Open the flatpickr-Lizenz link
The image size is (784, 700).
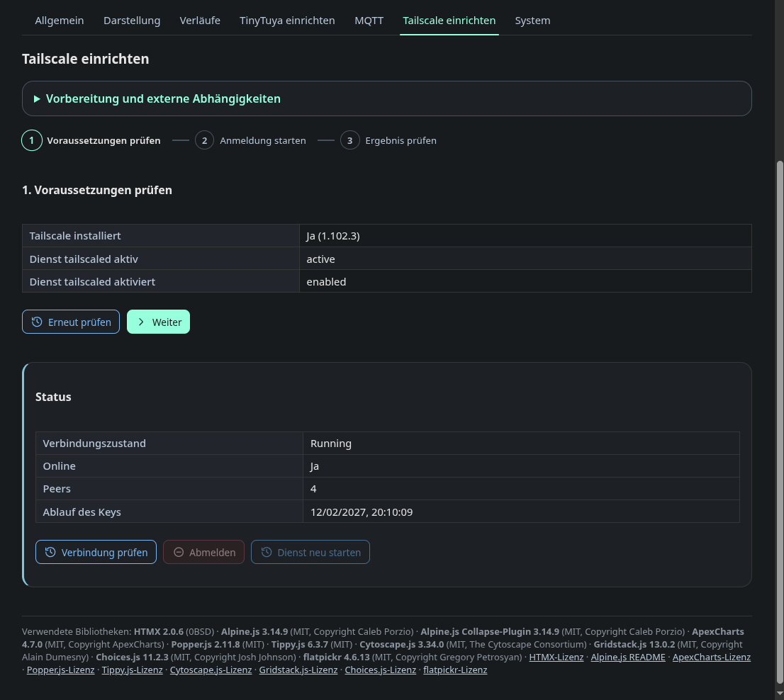[455, 670]
